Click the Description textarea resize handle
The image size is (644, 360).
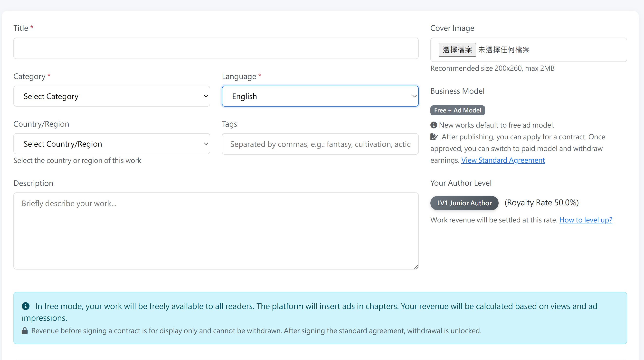coord(416,267)
